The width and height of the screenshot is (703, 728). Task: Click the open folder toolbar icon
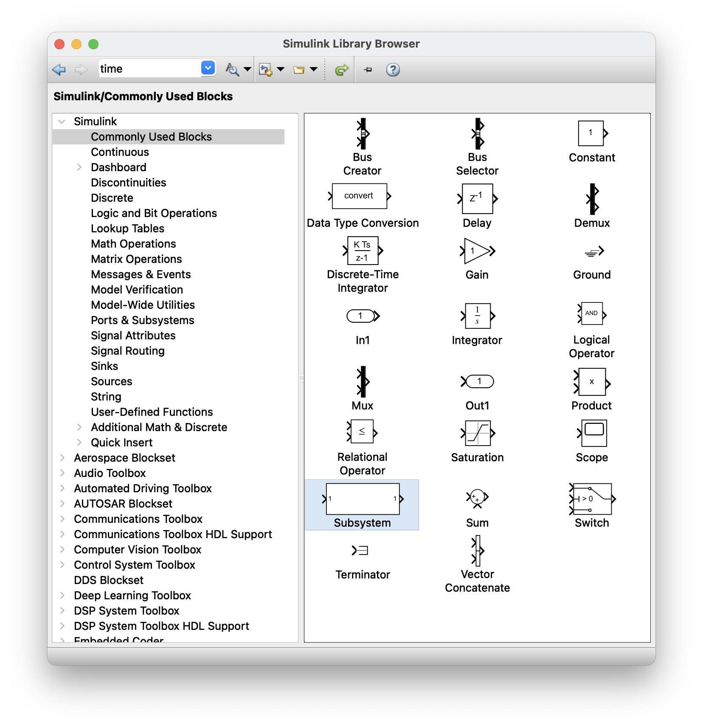[x=299, y=70]
